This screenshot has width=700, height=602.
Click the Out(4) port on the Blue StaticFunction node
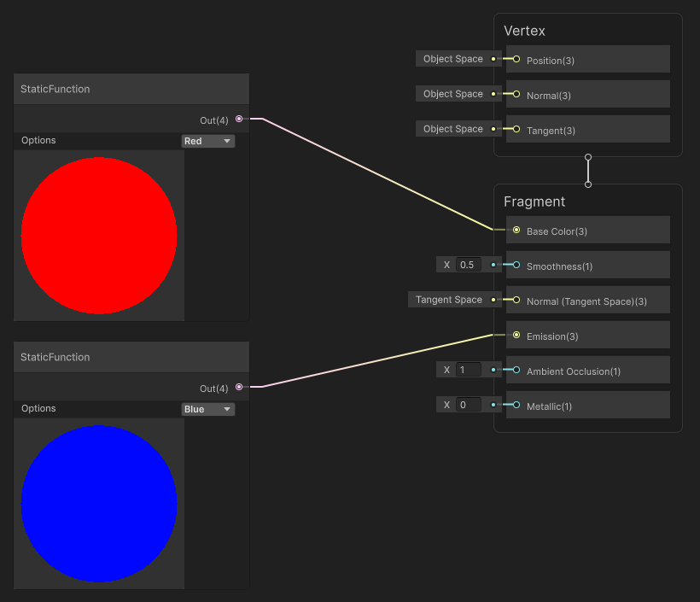[239, 388]
